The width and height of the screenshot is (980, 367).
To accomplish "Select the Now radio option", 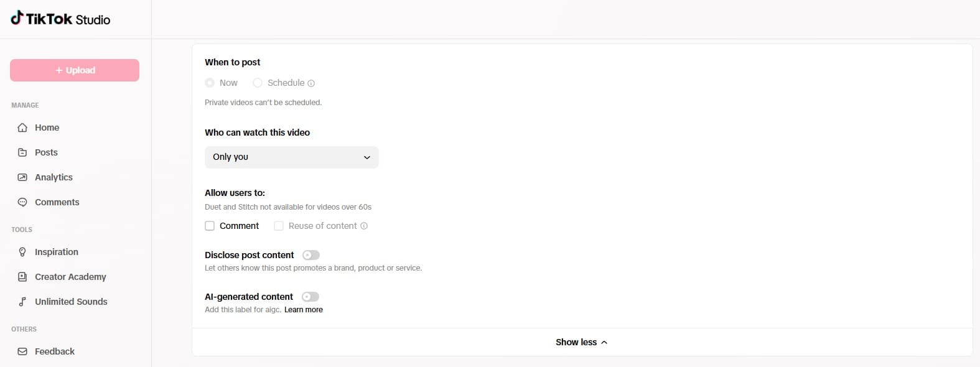I will click(x=210, y=83).
